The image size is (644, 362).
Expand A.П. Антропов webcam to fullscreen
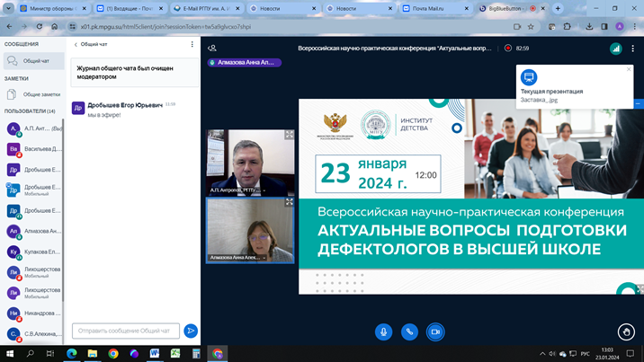click(290, 135)
